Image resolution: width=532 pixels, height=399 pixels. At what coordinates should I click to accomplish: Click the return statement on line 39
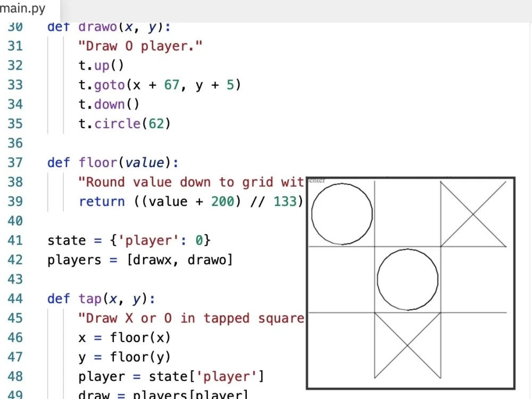tap(101, 201)
